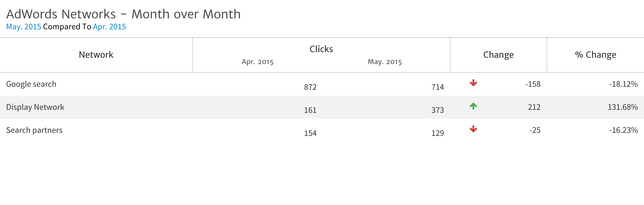Select the Display Network row label
644x205 pixels.
(x=35, y=107)
